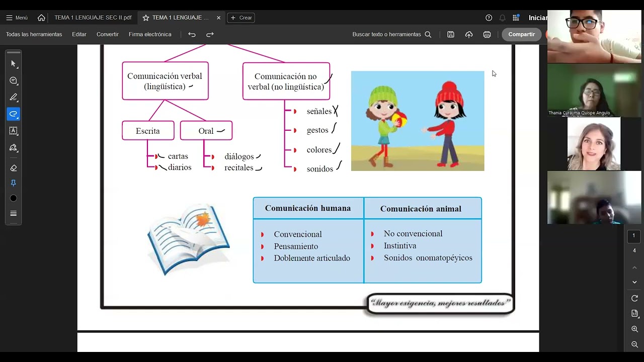
Task: Open the Menú hamburger menu
Action: tap(17, 18)
